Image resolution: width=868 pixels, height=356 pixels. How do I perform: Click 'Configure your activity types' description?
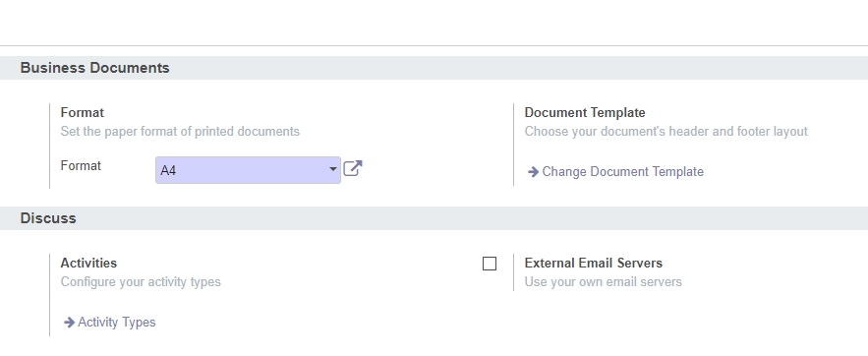(x=141, y=282)
